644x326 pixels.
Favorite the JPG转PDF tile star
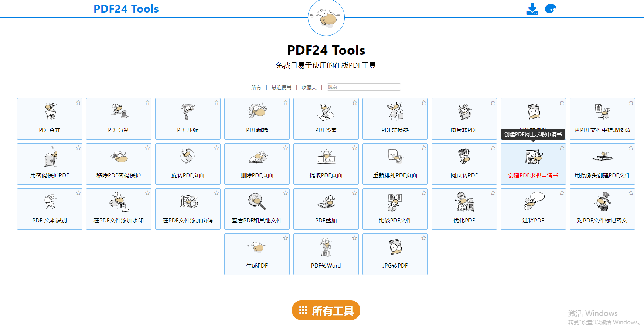[x=424, y=238]
